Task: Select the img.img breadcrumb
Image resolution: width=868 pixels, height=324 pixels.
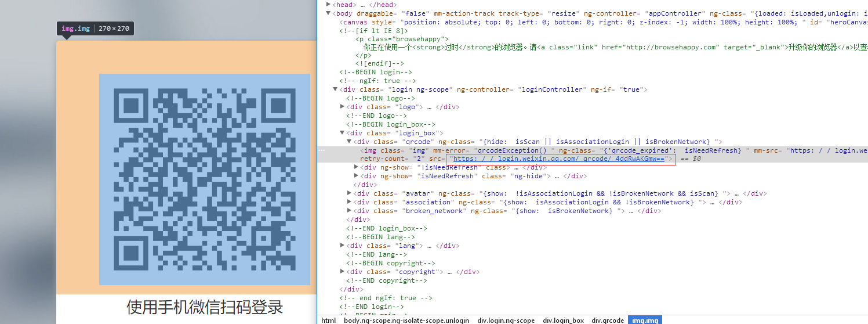Action: click(645, 320)
